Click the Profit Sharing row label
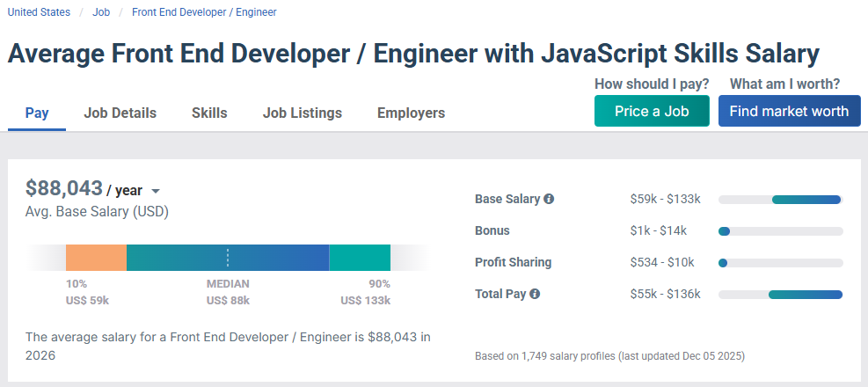Viewport: 868px width, 387px height. (514, 262)
